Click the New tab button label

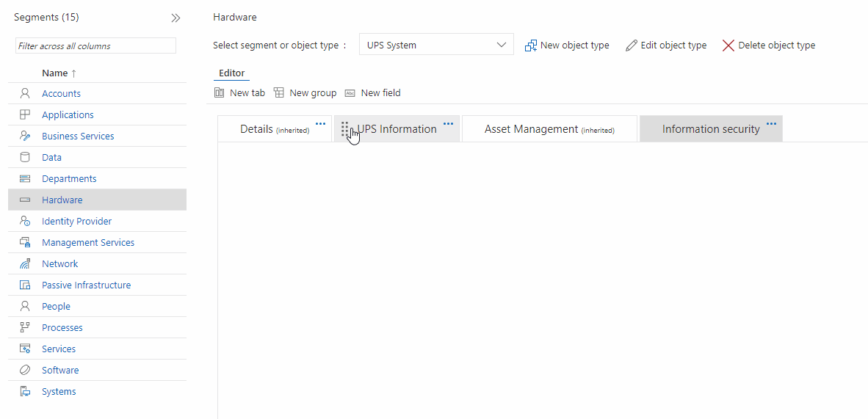coord(247,93)
